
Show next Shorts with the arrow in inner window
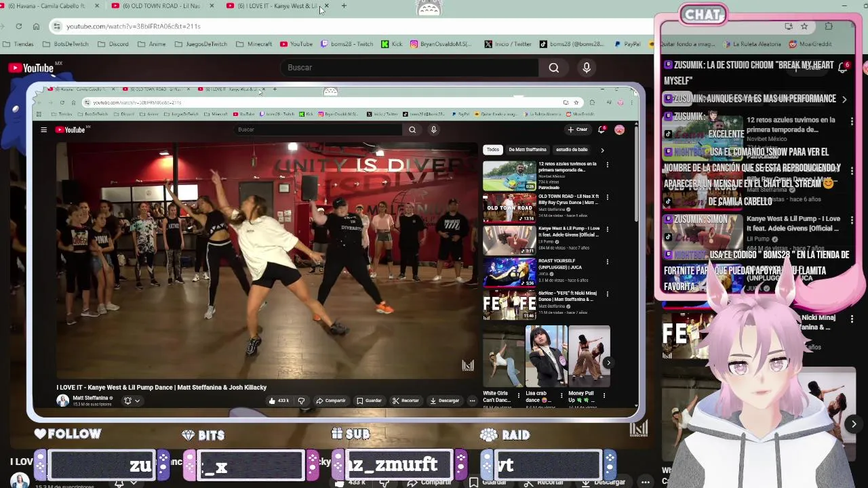coord(608,363)
